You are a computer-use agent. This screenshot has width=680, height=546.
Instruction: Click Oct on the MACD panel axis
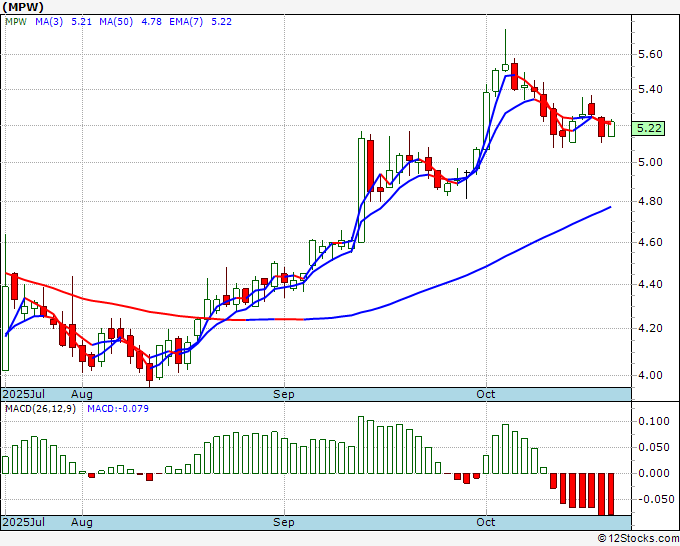(485, 522)
